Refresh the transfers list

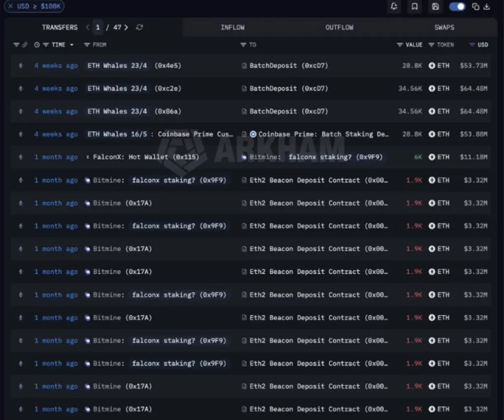(x=139, y=27)
